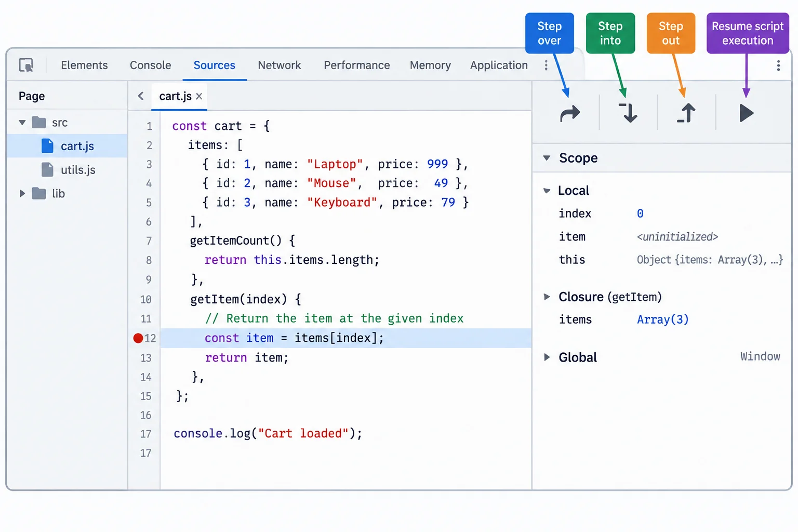This screenshot has width=798, height=532.
Task: Click the utils.js file icon in the tree
Action: point(47,169)
